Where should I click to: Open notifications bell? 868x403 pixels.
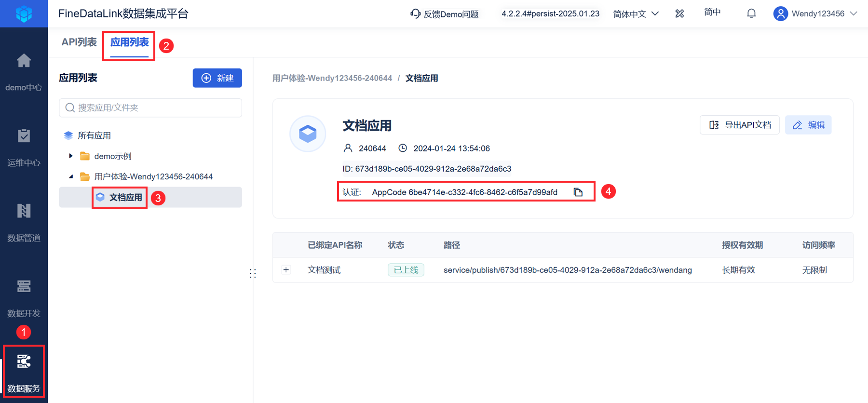click(751, 13)
